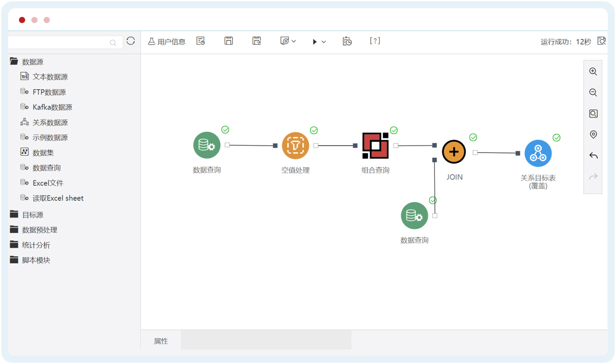Run the workflow with play button
Viewport: 616px width, 364px height.
point(314,42)
